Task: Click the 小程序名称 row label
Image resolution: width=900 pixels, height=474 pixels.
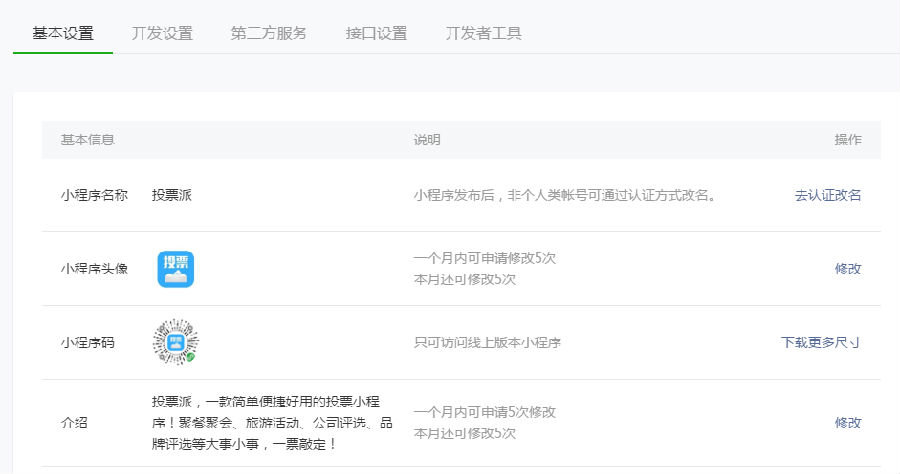Action: click(94, 195)
